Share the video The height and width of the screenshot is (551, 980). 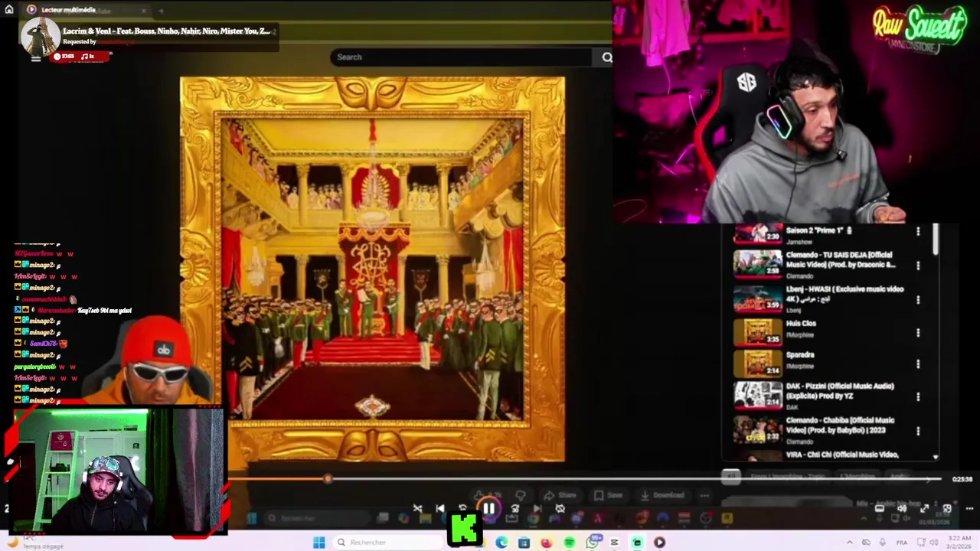pos(560,496)
